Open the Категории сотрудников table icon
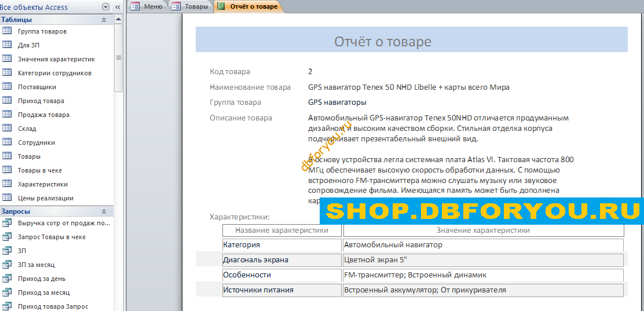 tap(6, 73)
